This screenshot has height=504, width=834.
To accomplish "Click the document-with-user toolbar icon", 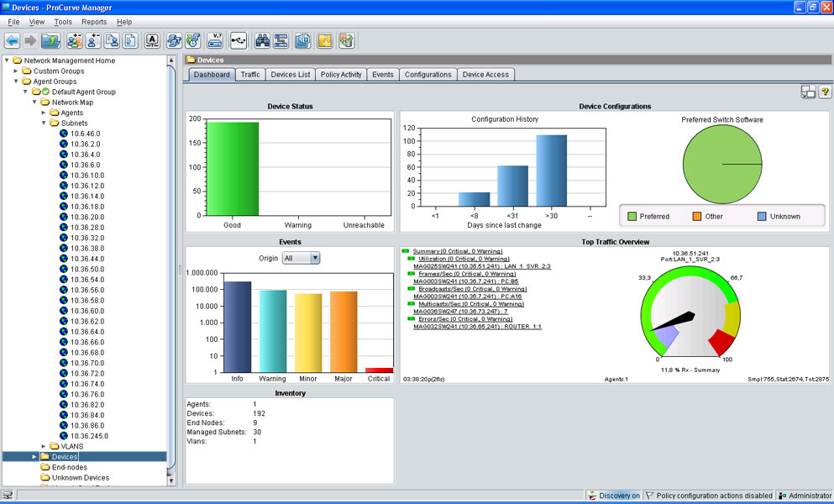I will click(x=130, y=40).
